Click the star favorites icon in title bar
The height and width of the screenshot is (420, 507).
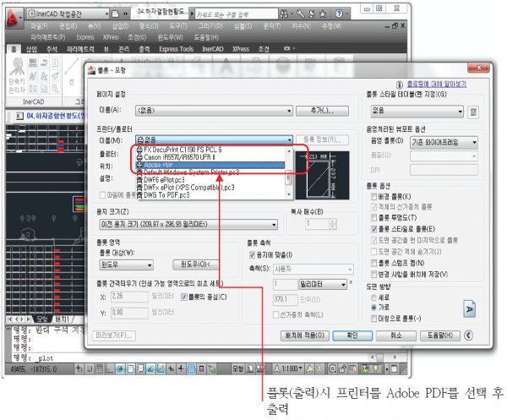point(323,14)
